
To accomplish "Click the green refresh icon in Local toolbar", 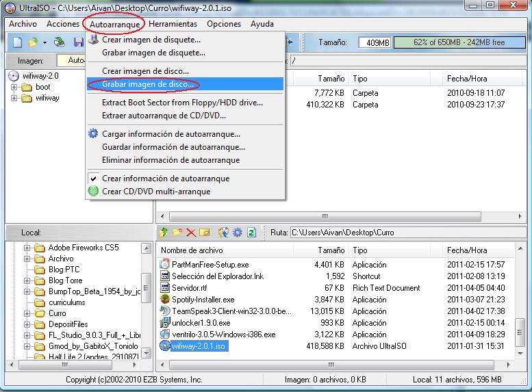I will click(251, 233).
